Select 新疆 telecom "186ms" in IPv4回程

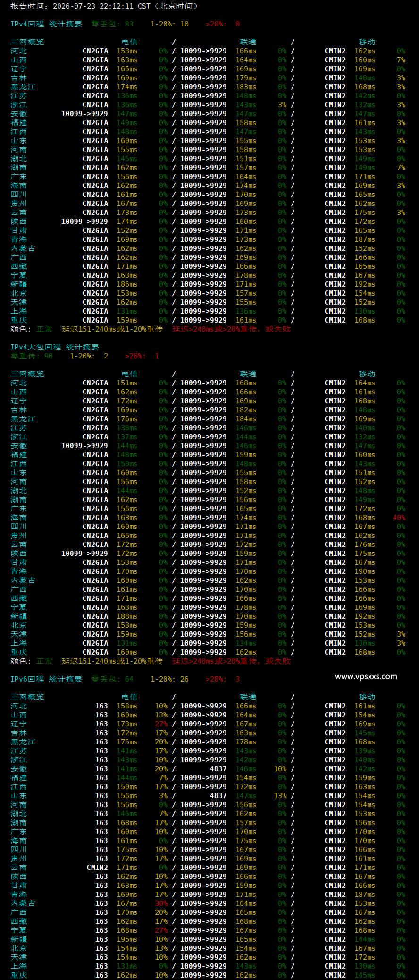(127, 284)
